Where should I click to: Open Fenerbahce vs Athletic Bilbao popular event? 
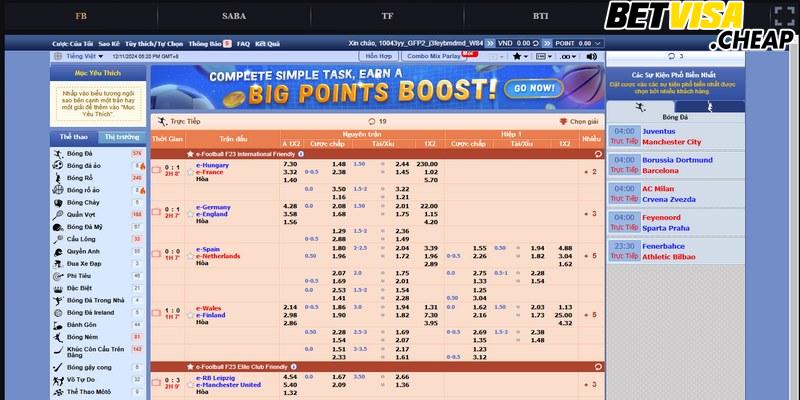click(x=676, y=251)
